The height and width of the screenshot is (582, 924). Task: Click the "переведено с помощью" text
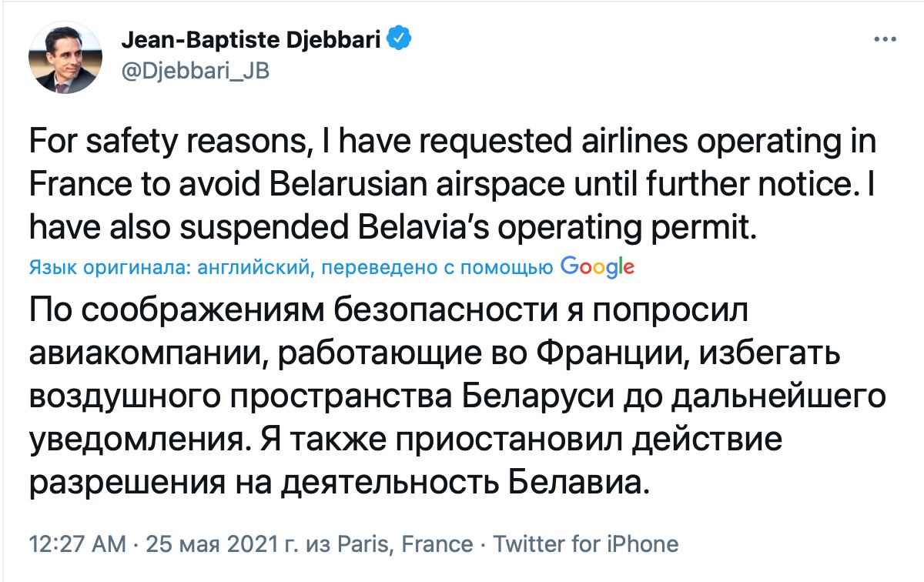[435, 268]
